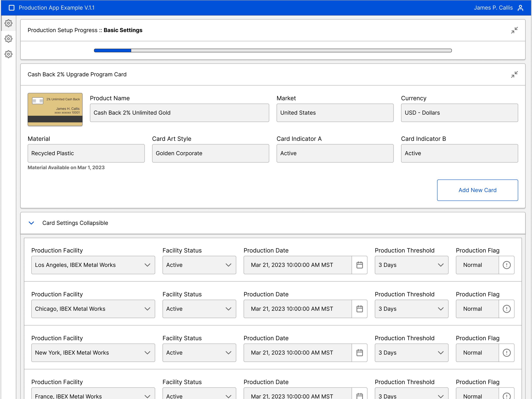Open New York, IBEX Metal Works facility dropdown
This screenshot has width=532, height=399.
click(93, 353)
